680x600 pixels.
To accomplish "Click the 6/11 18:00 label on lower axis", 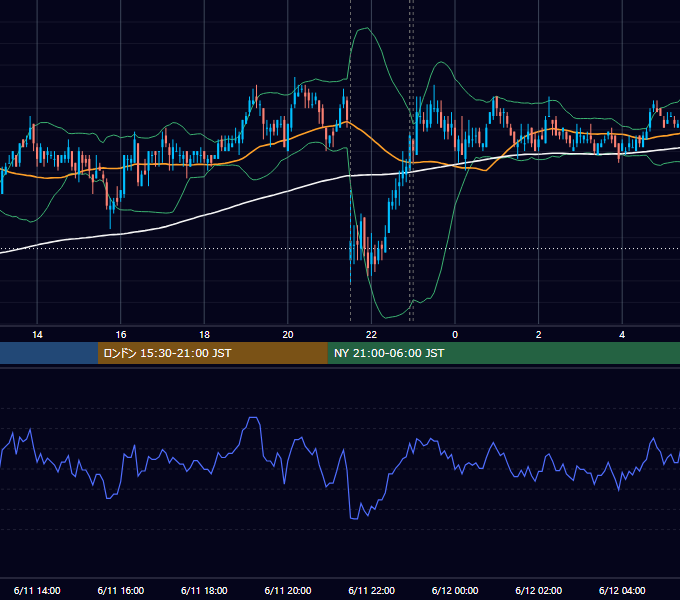I will 204,590.
